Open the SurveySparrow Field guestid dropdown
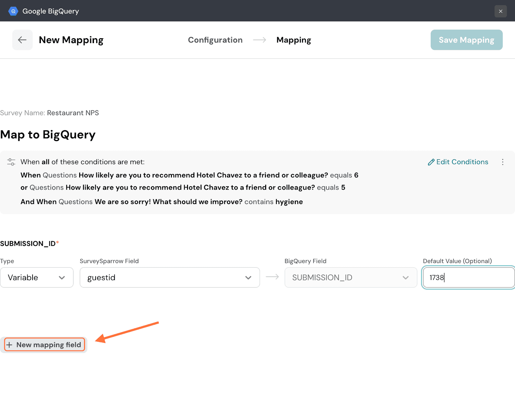This screenshot has width=515, height=420. (170, 277)
